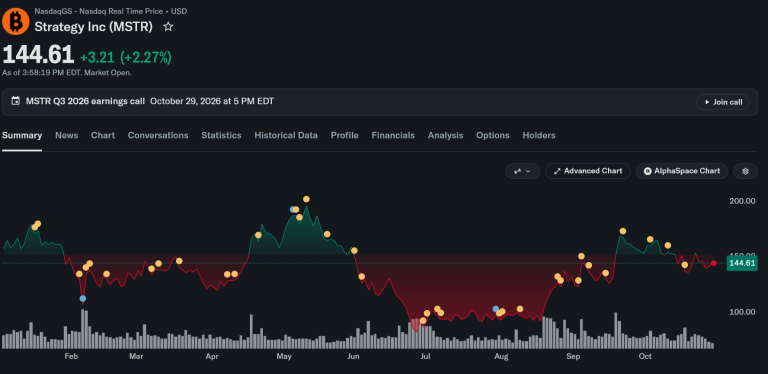The width and height of the screenshot is (768, 374).
Task: Click blue event marker in early May
Action: [x=292, y=210]
